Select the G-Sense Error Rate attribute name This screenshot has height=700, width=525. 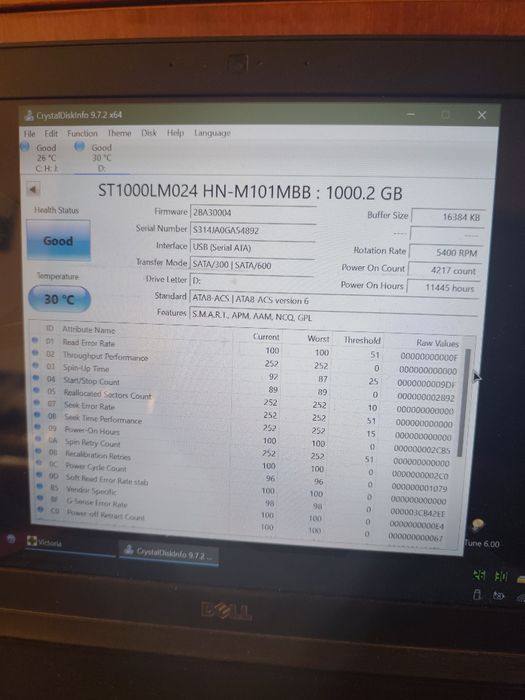97,503
